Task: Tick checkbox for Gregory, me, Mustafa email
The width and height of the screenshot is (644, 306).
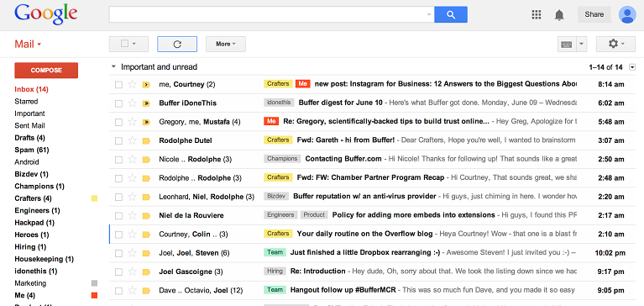Action: [x=118, y=122]
